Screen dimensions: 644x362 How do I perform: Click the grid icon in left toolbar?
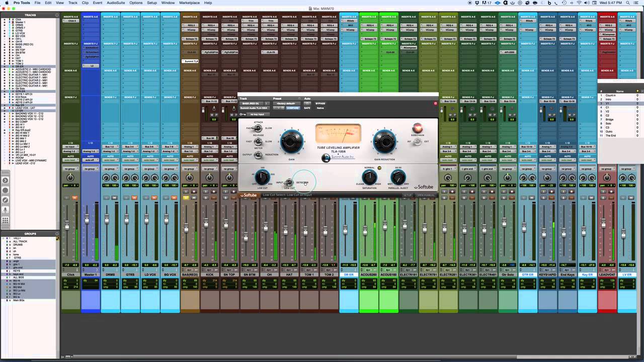click(x=5, y=219)
